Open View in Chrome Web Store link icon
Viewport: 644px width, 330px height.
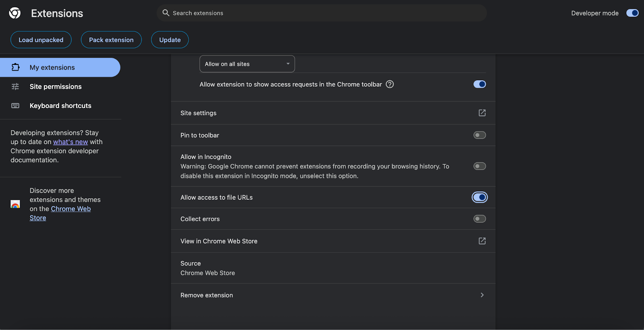click(482, 241)
